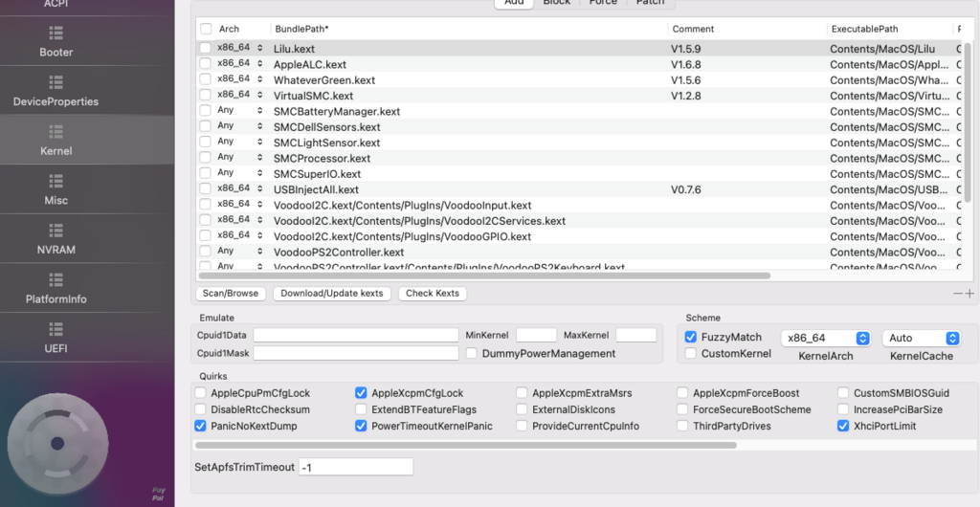This screenshot has width=980, height=507.
Task: Open the PlatformInfo sidebar section
Action: pyautogui.click(x=56, y=289)
